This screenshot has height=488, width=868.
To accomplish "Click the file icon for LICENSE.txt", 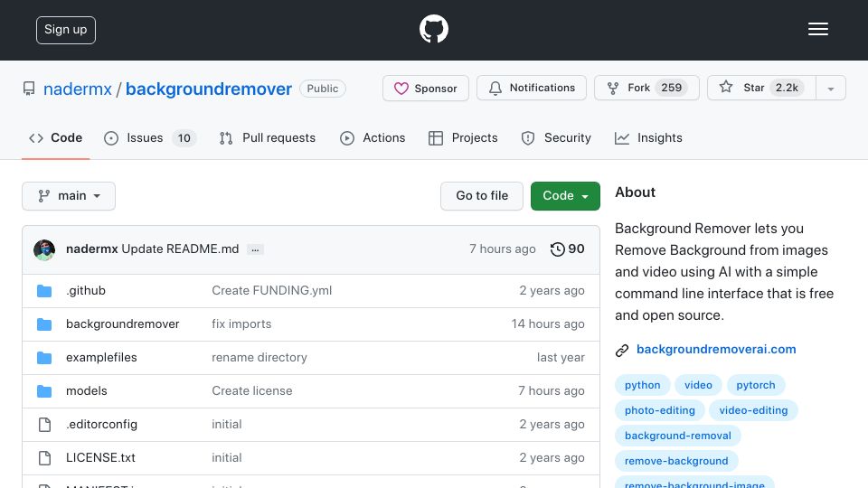I will pos(45,457).
